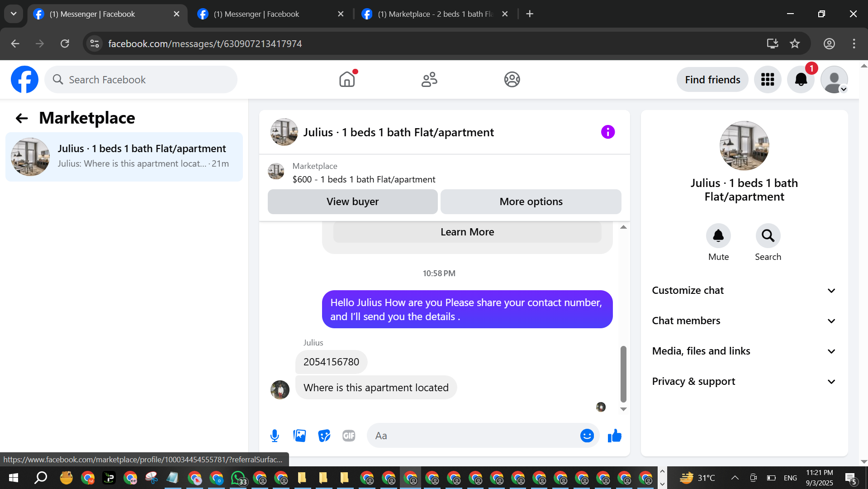Send a thumbs-up like
This screenshot has width=868, height=489.
615,436
